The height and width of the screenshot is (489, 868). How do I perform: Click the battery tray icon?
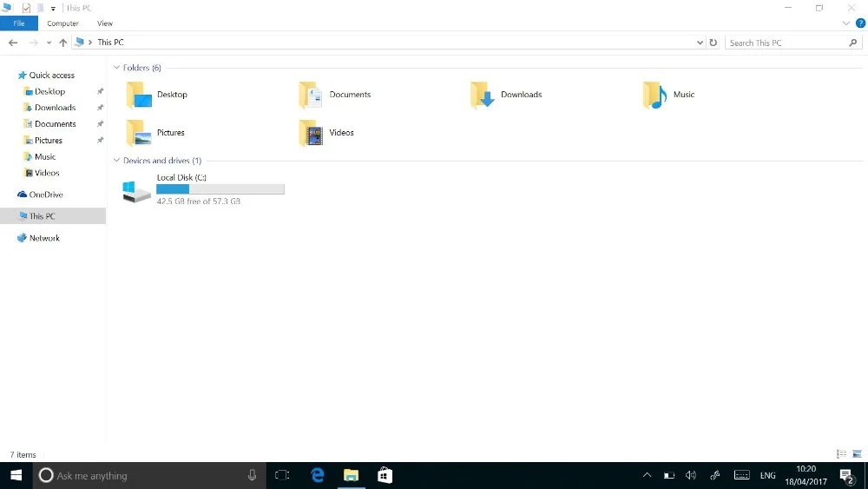click(x=668, y=475)
